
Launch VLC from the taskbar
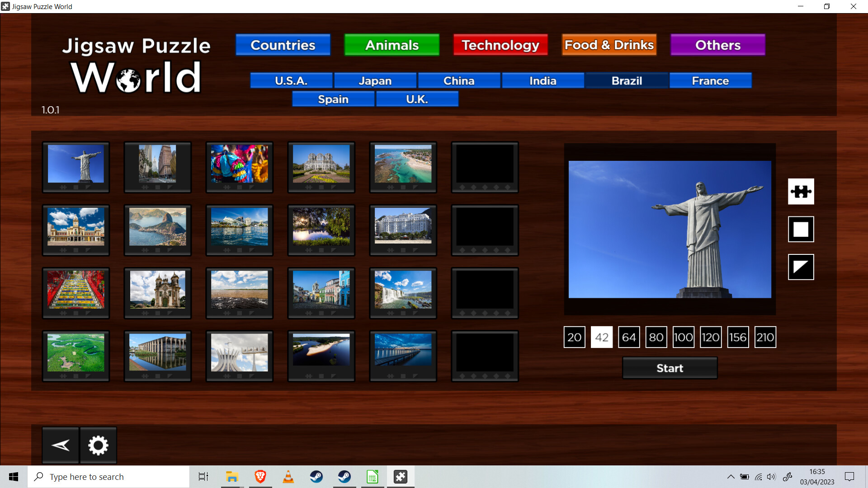[288, 476]
